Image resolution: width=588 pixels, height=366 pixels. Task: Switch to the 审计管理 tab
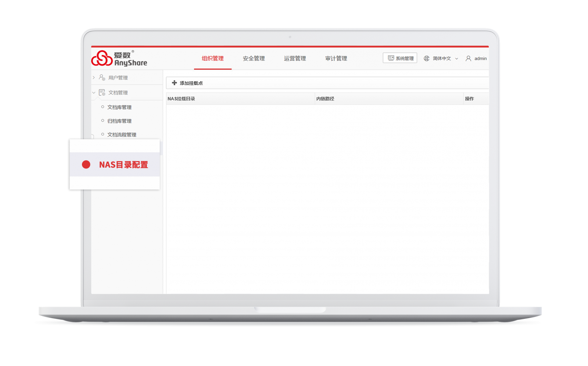[336, 58]
